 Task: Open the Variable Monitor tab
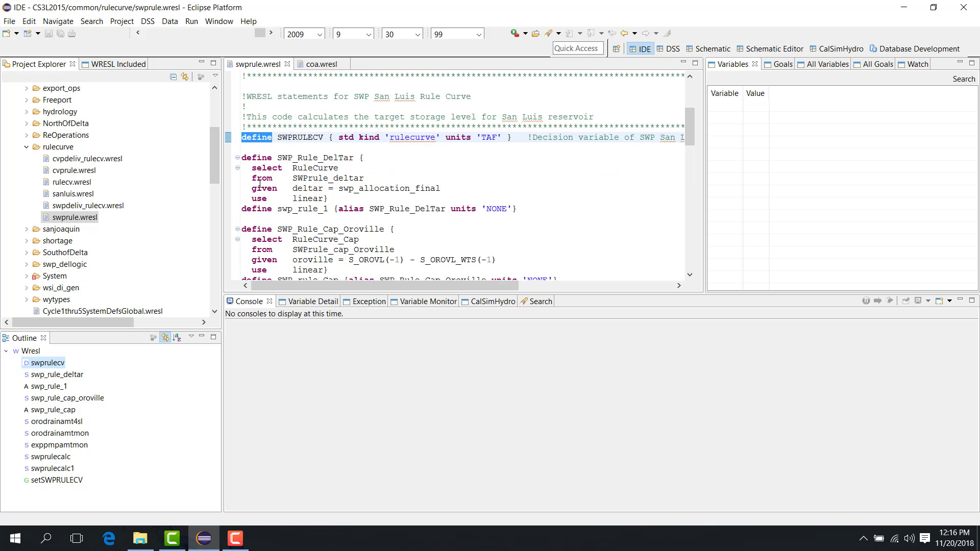(x=424, y=301)
